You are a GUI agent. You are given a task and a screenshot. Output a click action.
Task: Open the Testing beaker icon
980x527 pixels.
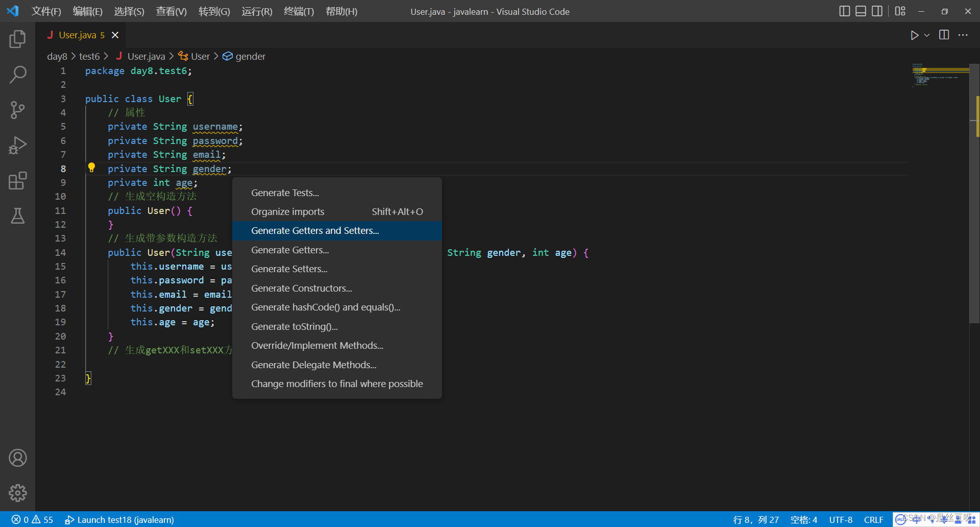(x=17, y=216)
